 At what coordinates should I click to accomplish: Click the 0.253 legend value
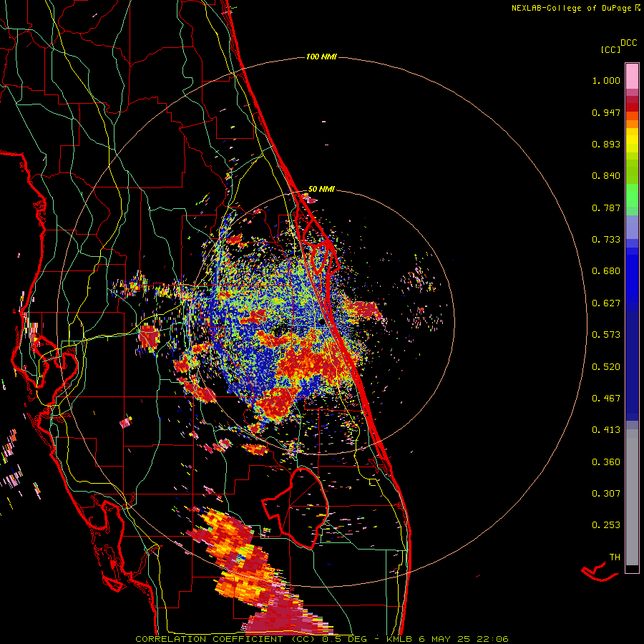(x=606, y=525)
